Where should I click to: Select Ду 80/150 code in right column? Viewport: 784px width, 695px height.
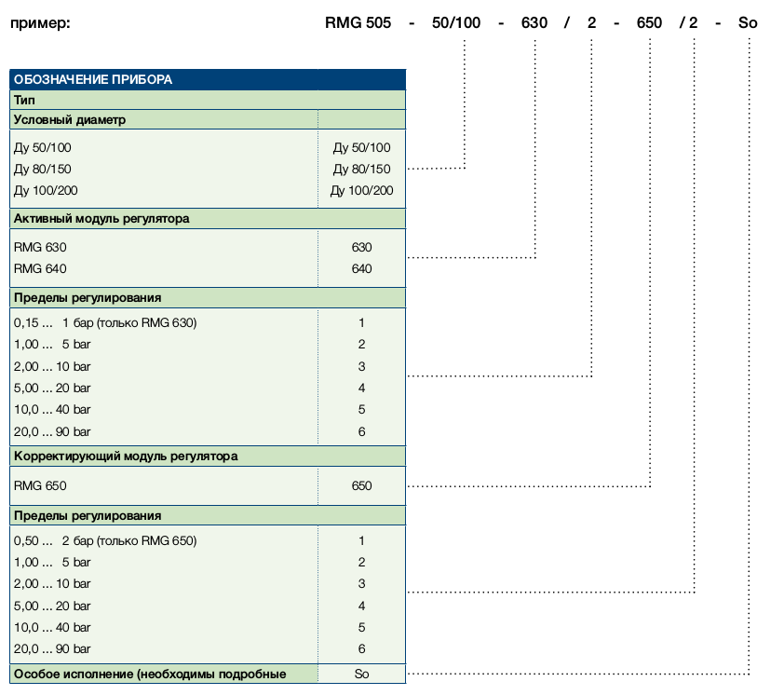tap(361, 170)
